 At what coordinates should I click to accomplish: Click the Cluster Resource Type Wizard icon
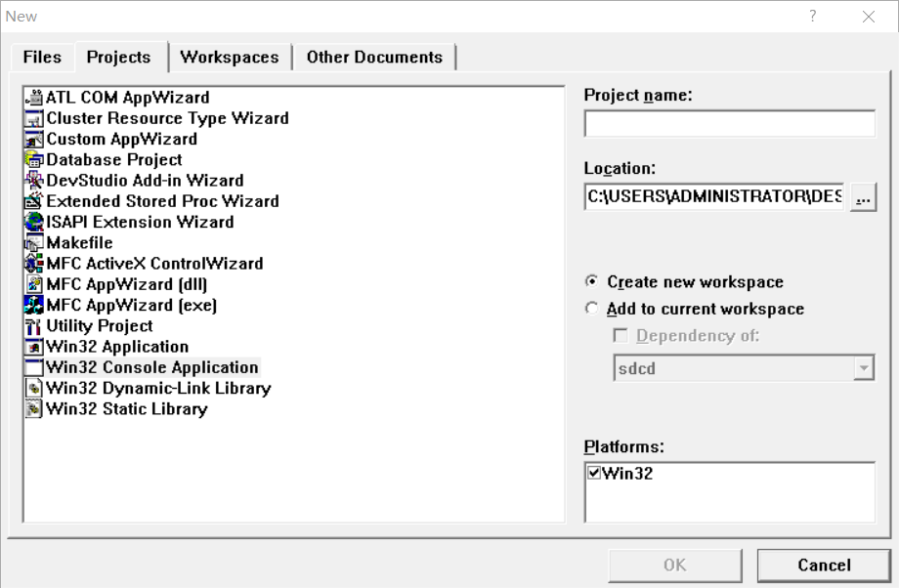[34, 118]
